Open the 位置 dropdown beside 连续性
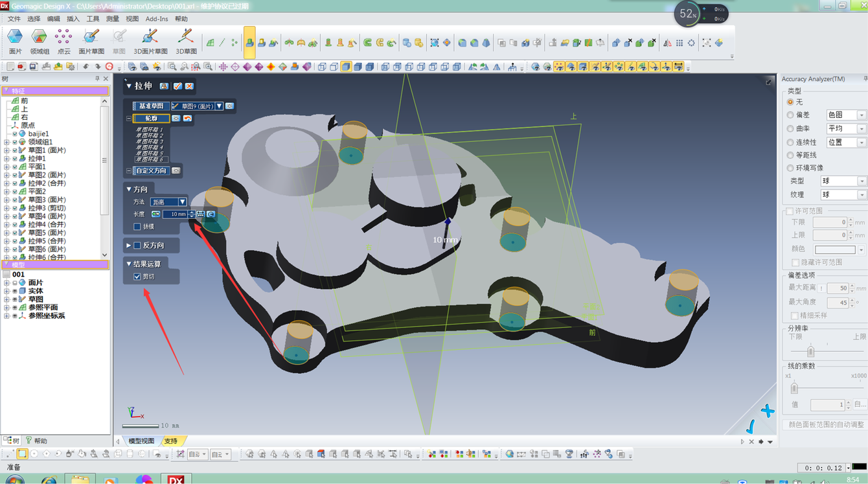Screen dimensions: 868x484 click(846, 142)
